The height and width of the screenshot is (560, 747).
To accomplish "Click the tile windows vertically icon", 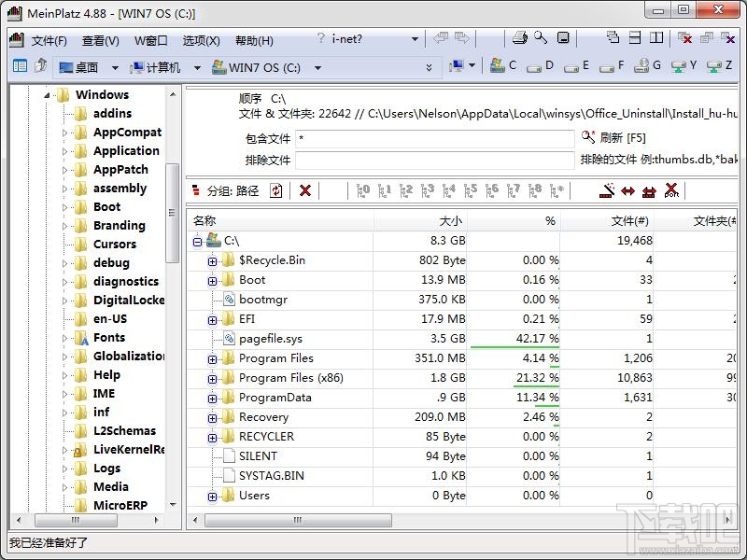I will (x=656, y=37).
